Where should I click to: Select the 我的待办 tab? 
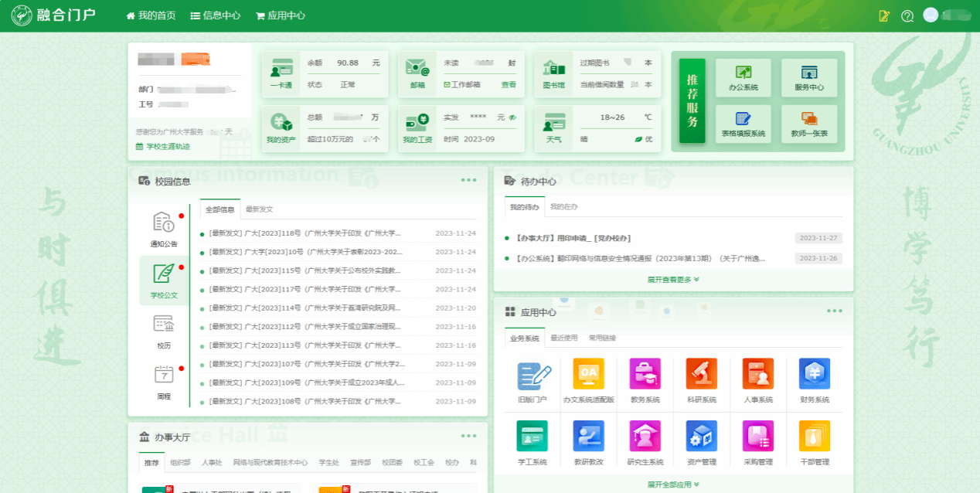pyautogui.click(x=525, y=207)
